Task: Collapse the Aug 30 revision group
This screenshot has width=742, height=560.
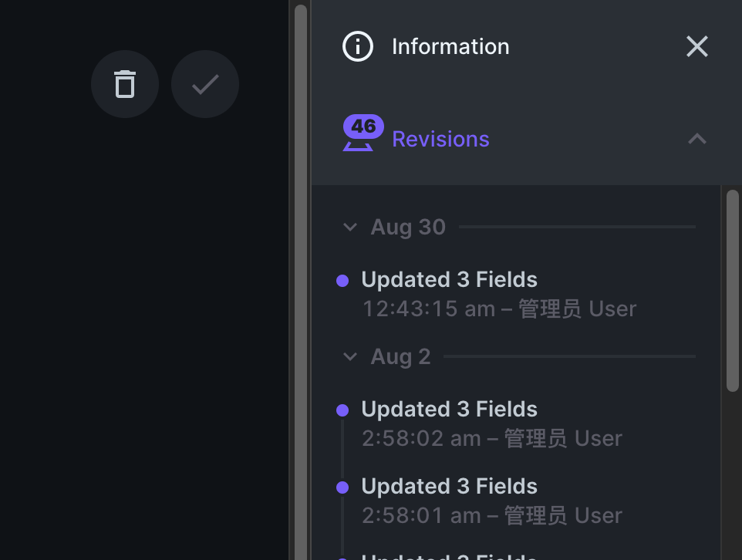Action: click(x=349, y=227)
